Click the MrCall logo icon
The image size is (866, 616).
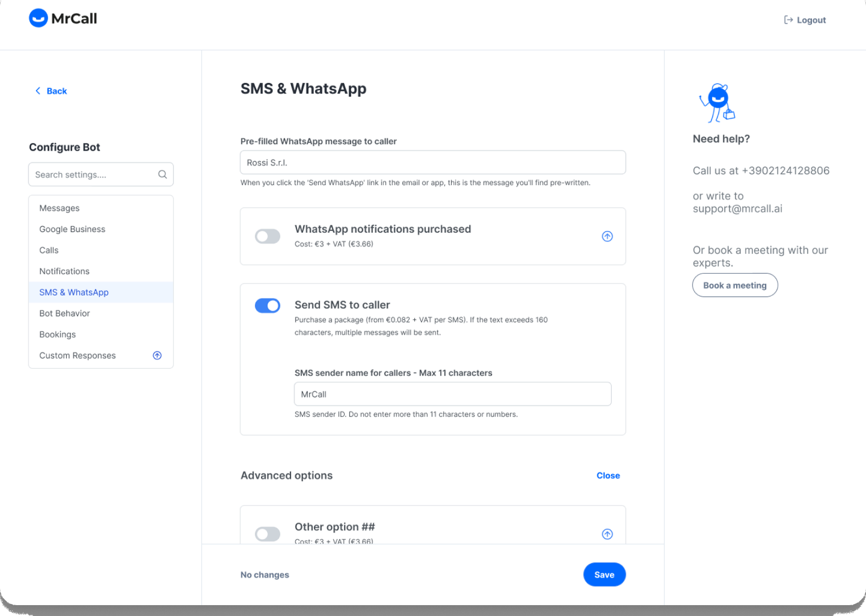38,18
